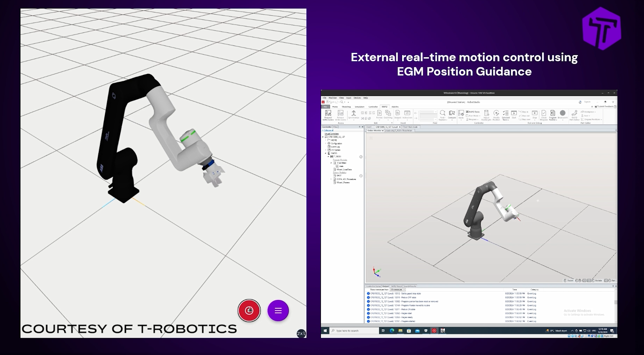
Task: Click the Adjust Robtargets icon
Action: [486, 115]
